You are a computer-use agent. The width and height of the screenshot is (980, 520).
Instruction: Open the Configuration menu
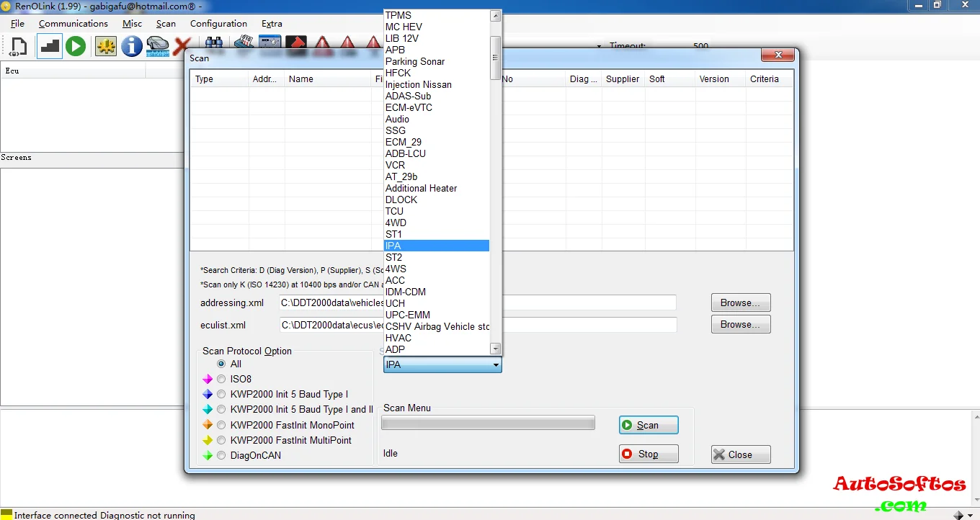point(218,24)
